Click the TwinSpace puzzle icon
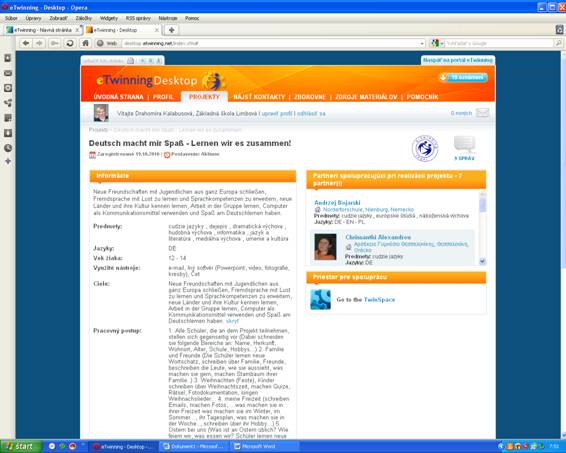The height and width of the screenshot is (453, 566). [320, 299]
